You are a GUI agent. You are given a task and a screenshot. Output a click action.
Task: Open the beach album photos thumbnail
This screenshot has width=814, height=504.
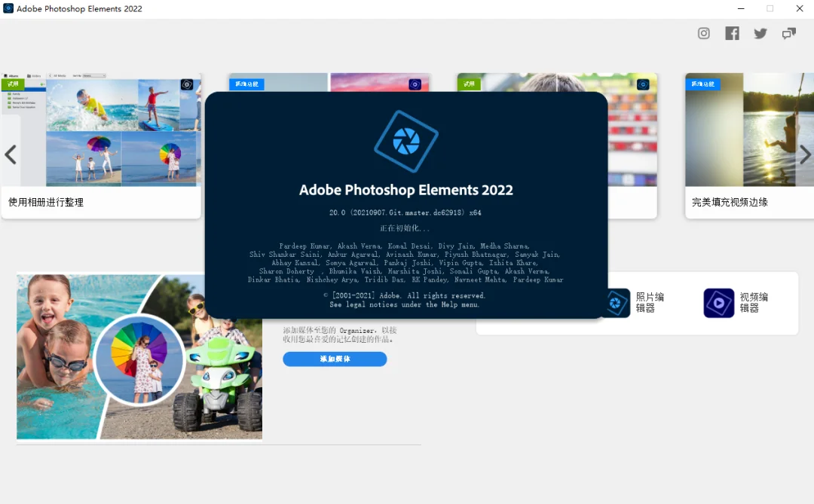pyautogui.click(x=101, y=130)
